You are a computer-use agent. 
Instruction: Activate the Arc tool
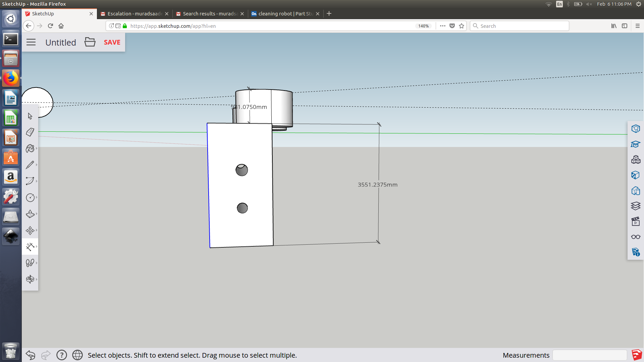point(30,181)
